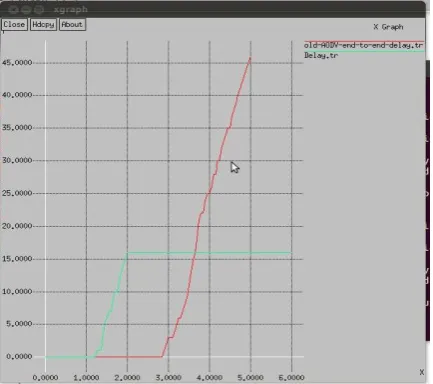Click the 2.0000 x-axis label
Screen dimensions: 433x384
coord(127,378)
